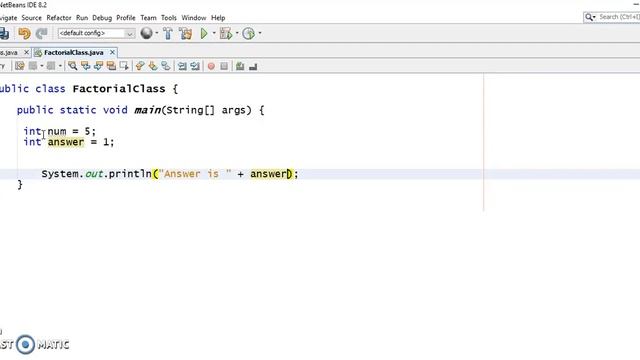Open the Source menu
The height and width of the screenshot is (360, 640).
pos(31,18)
